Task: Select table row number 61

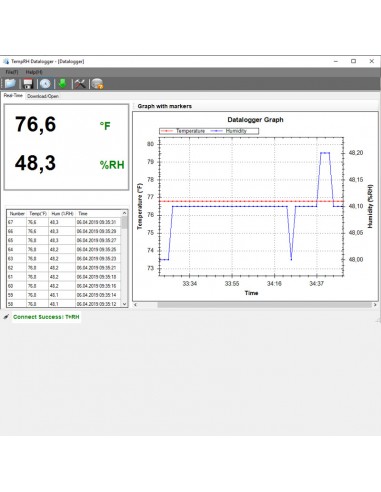Action: pyautogui.click(x=64, y=277)
